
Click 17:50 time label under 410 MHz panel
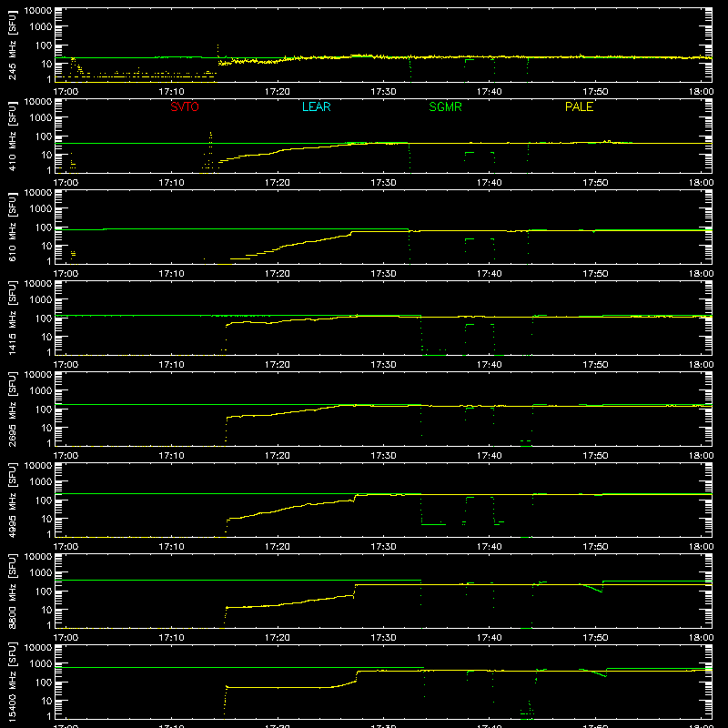[595, 183]
